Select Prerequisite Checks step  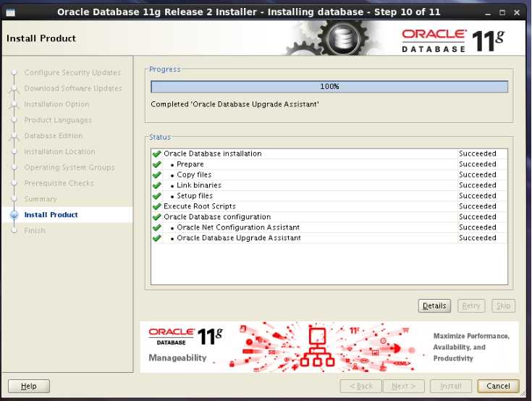(x=59, y=183)
